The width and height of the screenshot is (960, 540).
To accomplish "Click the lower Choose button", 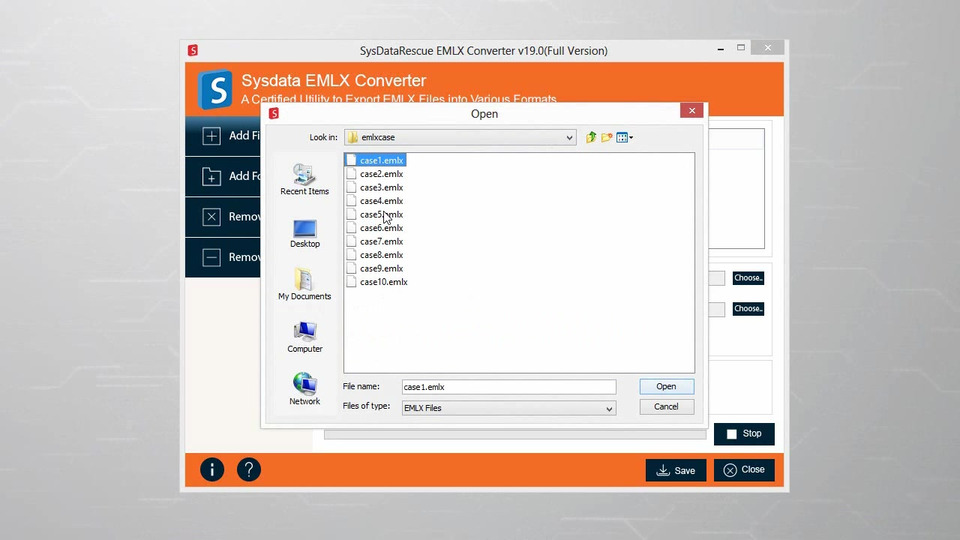I will point(748,309).
